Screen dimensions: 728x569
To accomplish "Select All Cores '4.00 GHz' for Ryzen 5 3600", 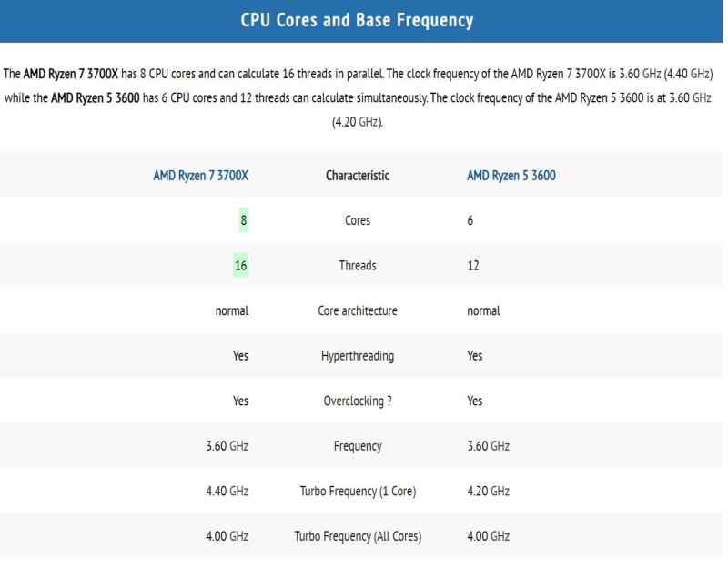I will tap(488, 536).
